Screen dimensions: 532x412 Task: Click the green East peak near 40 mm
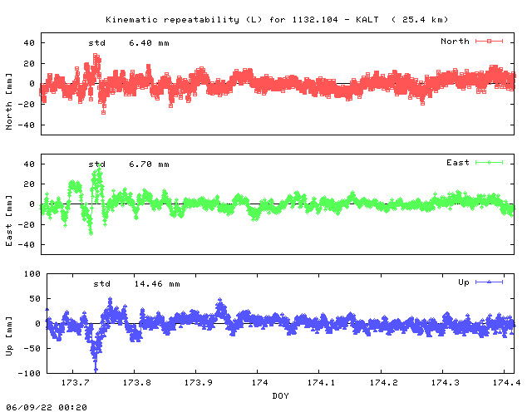(99, 166)
